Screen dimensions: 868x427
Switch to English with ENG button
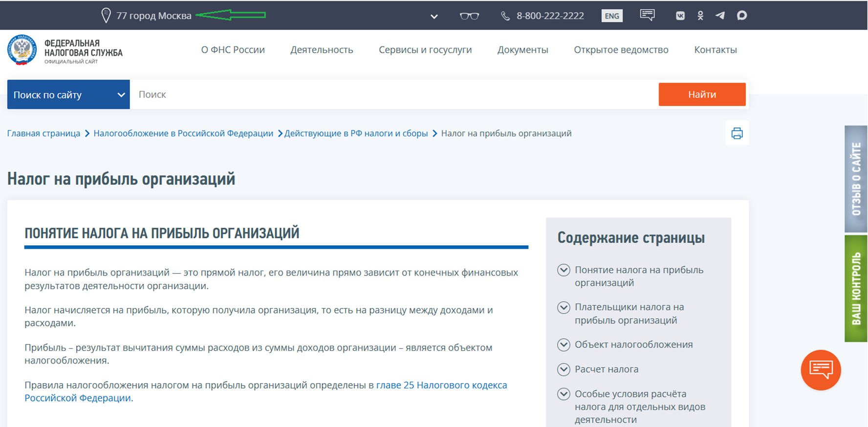click(611, 16)
